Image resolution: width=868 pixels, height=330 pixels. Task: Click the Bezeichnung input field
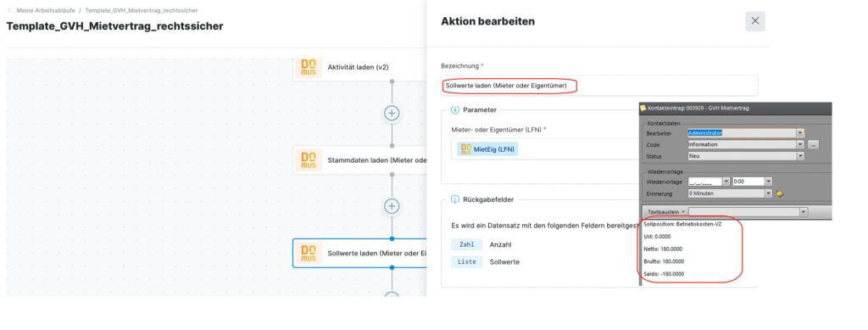599,86
